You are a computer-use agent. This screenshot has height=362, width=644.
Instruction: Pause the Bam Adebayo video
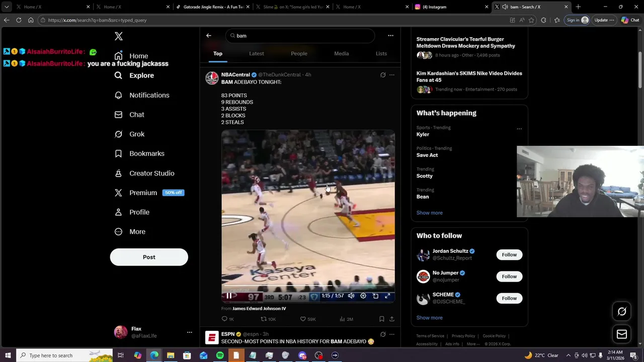click(x=228, y=296)
